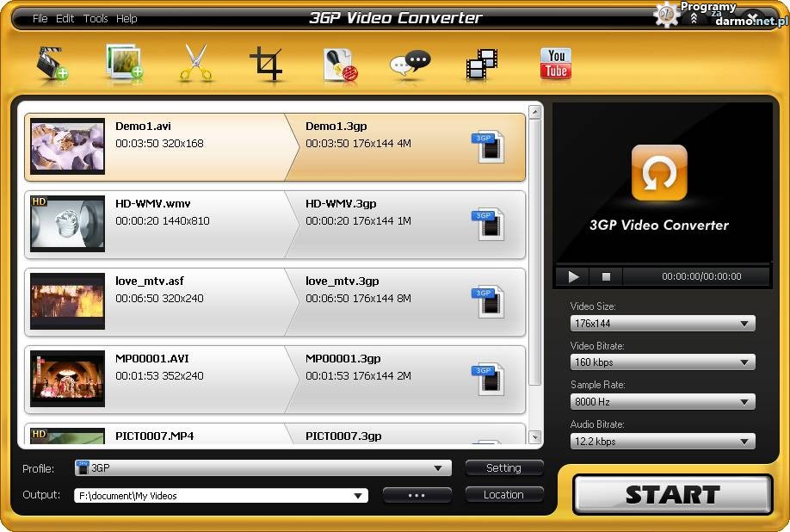
Task: Select the scissors trim tool
Action: click(x=196, y=65)
